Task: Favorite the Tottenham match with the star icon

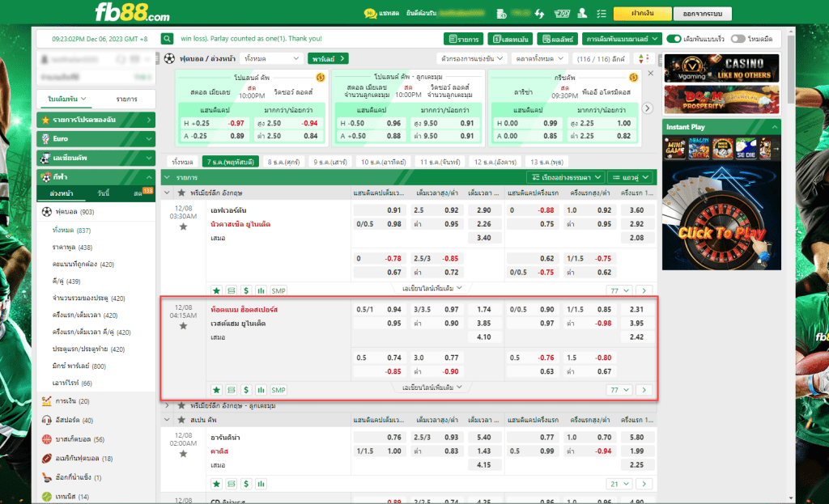Action: coord(183,326)
